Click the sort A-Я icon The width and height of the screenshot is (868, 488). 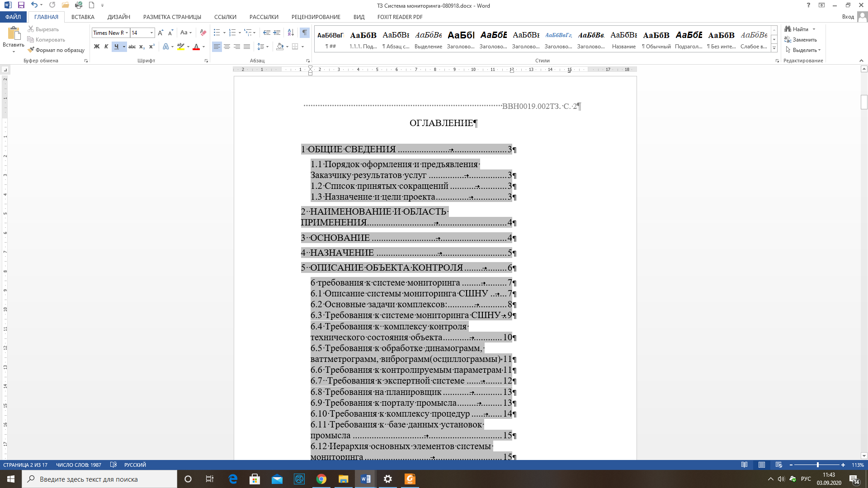(291, 33)
